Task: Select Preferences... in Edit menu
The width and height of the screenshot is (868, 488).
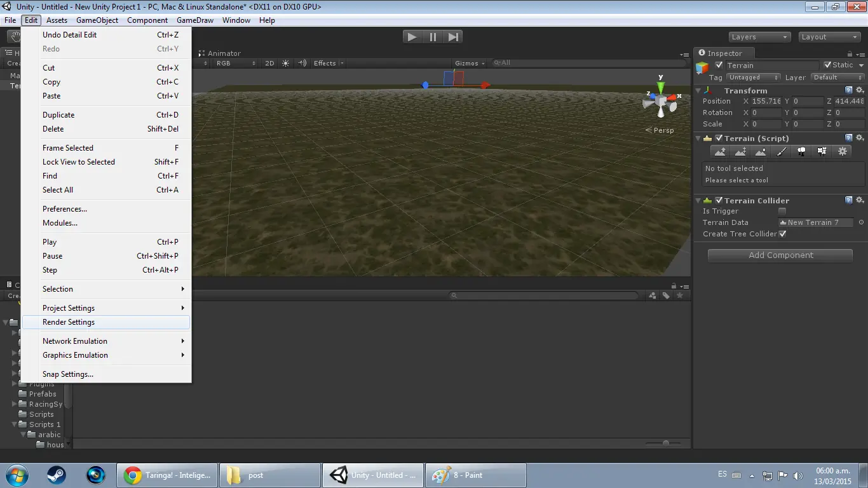Action: click(x=106, y=209)
